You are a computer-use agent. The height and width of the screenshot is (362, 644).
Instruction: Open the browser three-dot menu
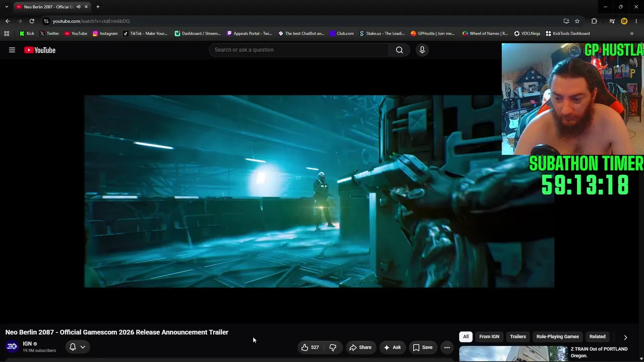pos(636,21)
